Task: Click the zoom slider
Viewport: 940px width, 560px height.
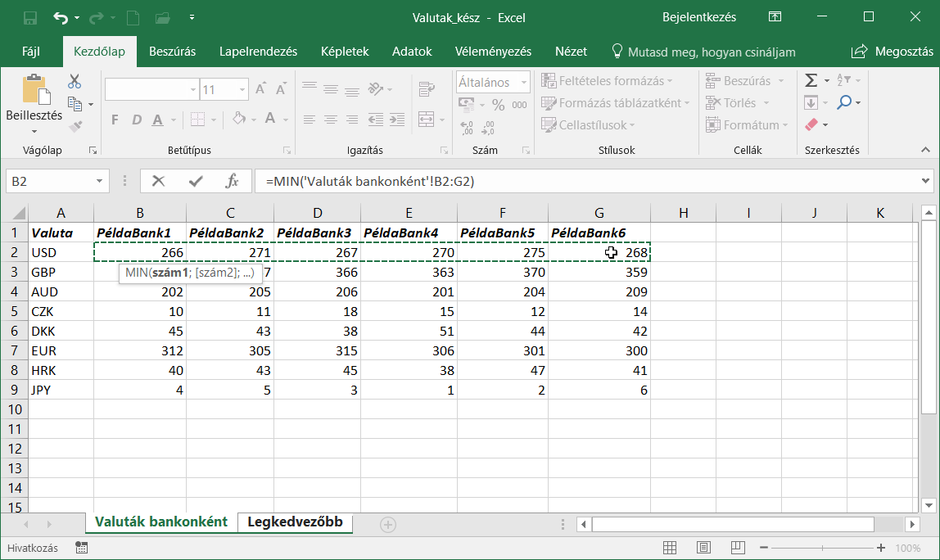Action: coord(820,548)
